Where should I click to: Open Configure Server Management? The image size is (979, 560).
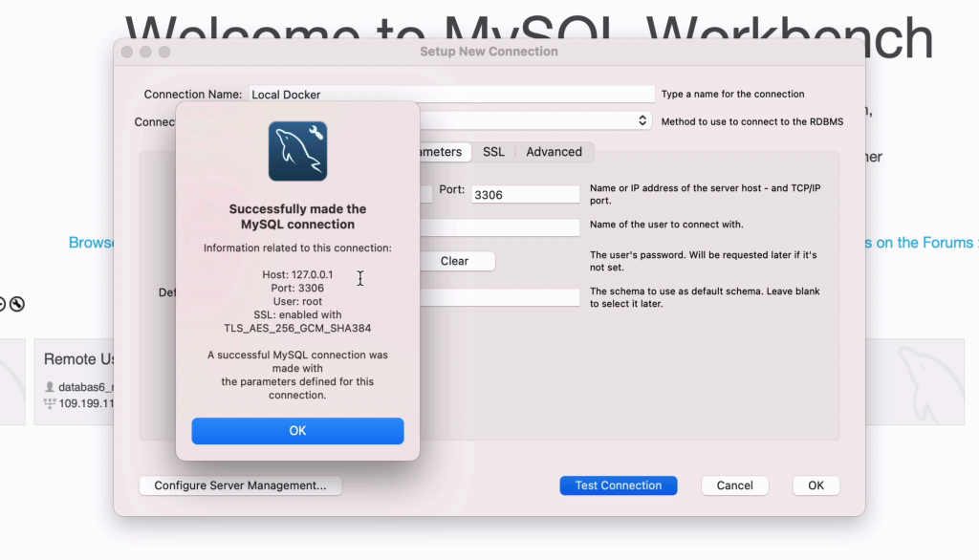[240, 485]
